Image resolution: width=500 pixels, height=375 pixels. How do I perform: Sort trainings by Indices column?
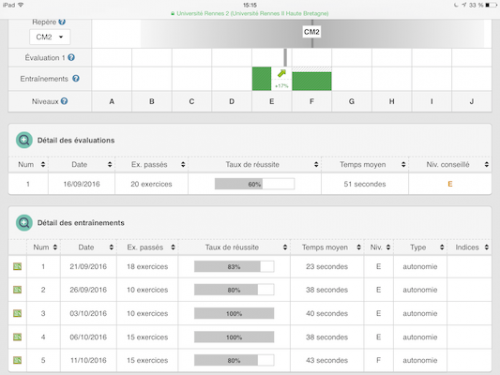[x=487, y=247]
